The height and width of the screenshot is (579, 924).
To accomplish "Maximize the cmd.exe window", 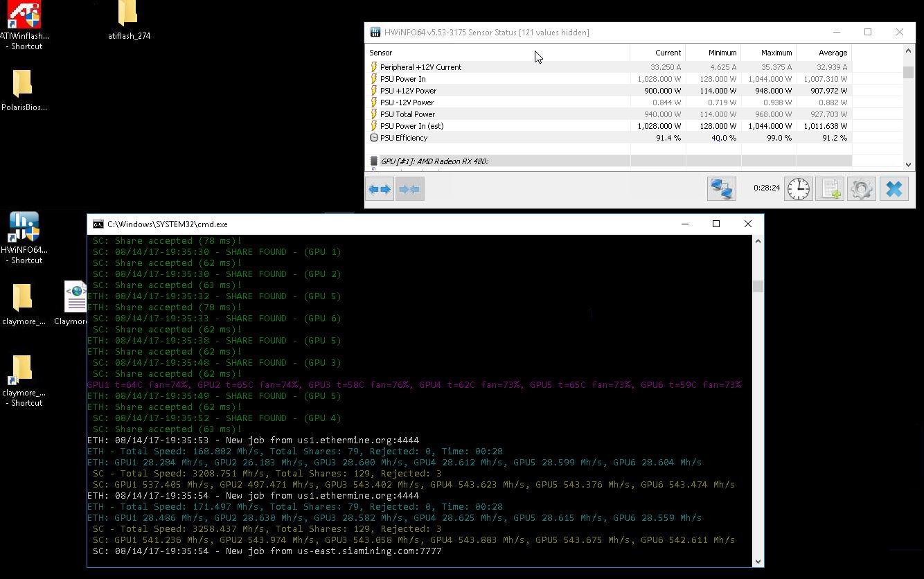I will coord(716,224).
